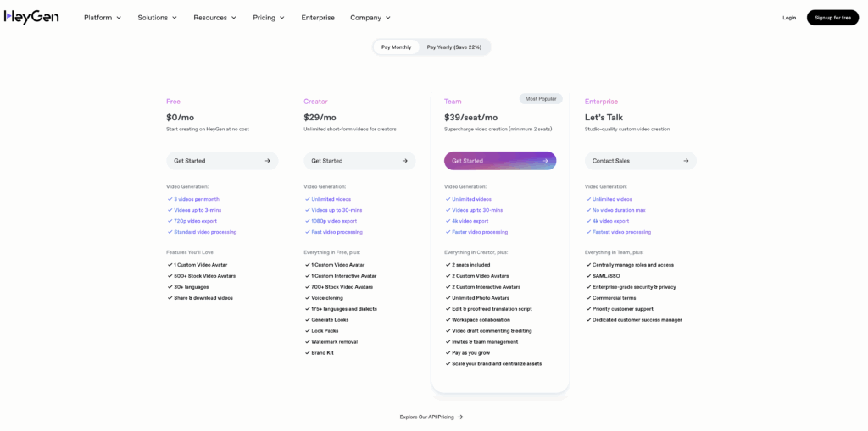Viewport: 868px width, 431px height.
Task: Click Contact Sales for Enterprise
Action: 641,160
